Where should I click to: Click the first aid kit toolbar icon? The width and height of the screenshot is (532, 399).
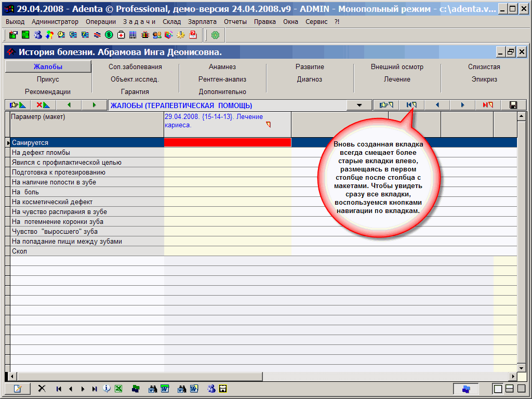121,35
